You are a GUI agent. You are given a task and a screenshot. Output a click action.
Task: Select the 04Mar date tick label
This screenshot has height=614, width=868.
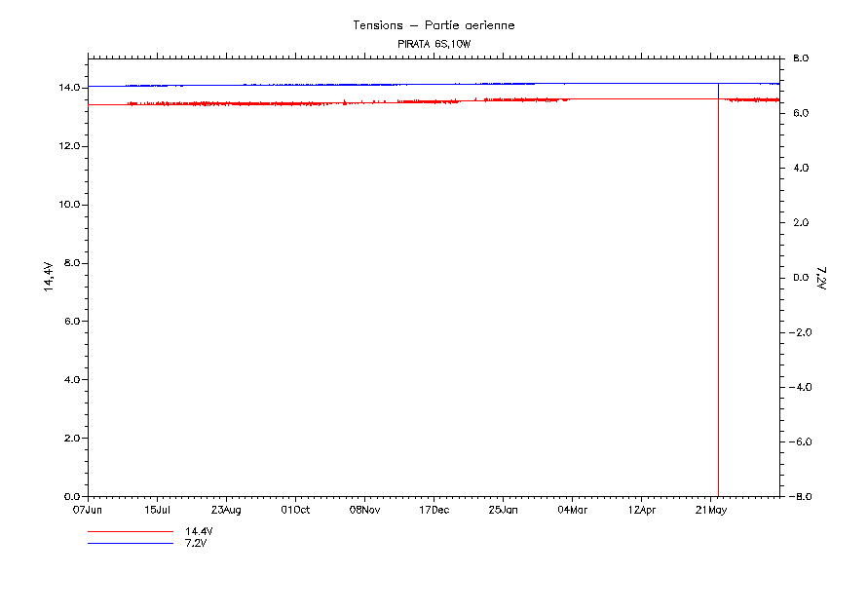[x=572, y=509]
